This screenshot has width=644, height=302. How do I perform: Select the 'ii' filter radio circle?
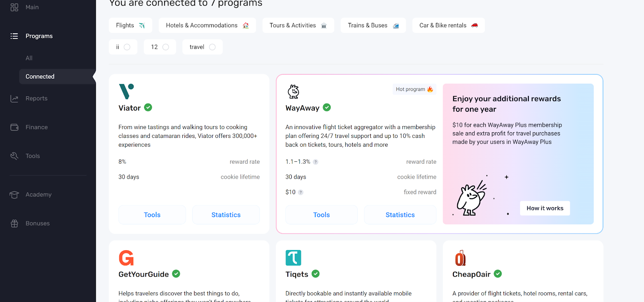click(x=127, y=47)
